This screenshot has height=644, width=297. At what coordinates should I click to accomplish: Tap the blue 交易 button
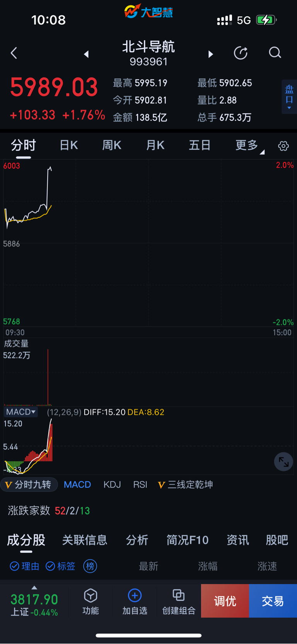click(273, 601)
